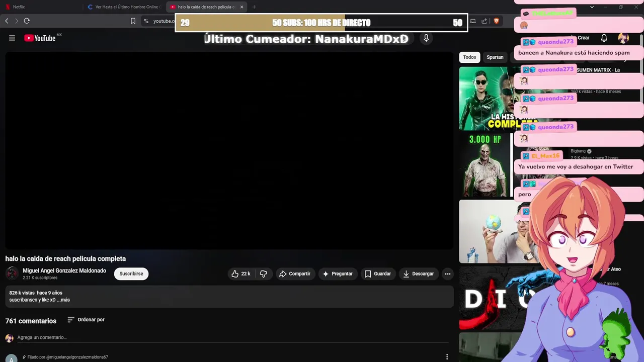This screenshot has height=362, width=644.
Task: Click the 2.21 K suscriptores text
Action: point(40,278)
